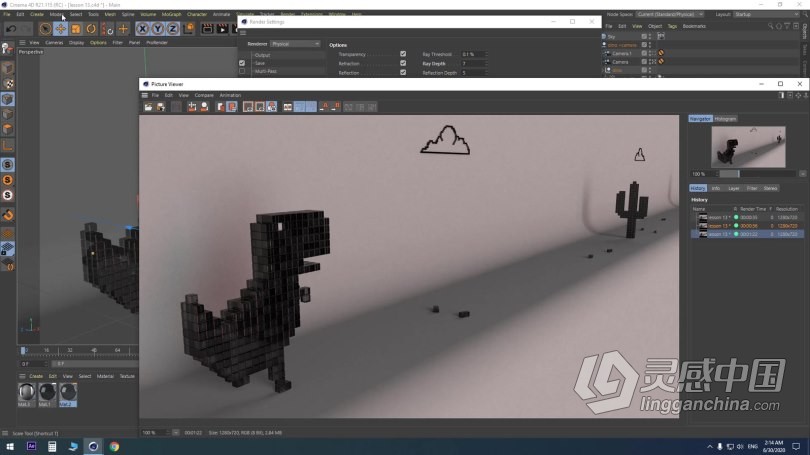Image resolution: width=810 pixels, height=455 pixels.
Task: Click the navigator zoom slider
Action: tap(757, 174)
